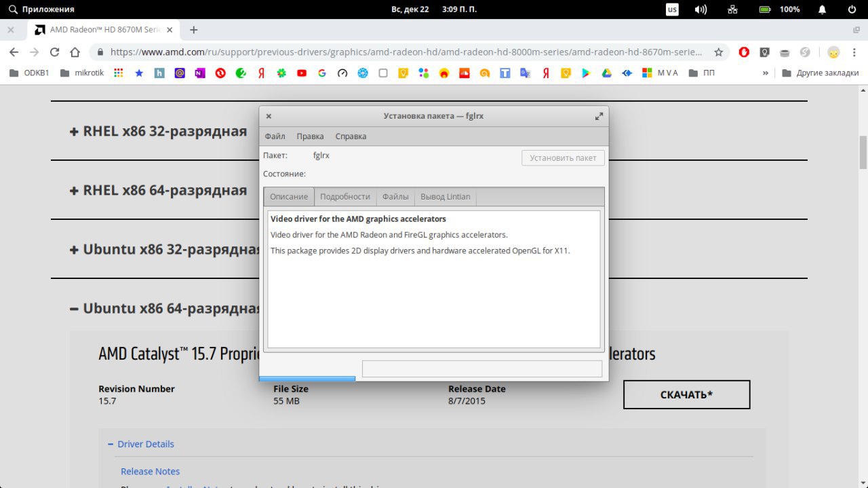Open the session power indicator
Screen dimensions: 868x488
[852, 10]
